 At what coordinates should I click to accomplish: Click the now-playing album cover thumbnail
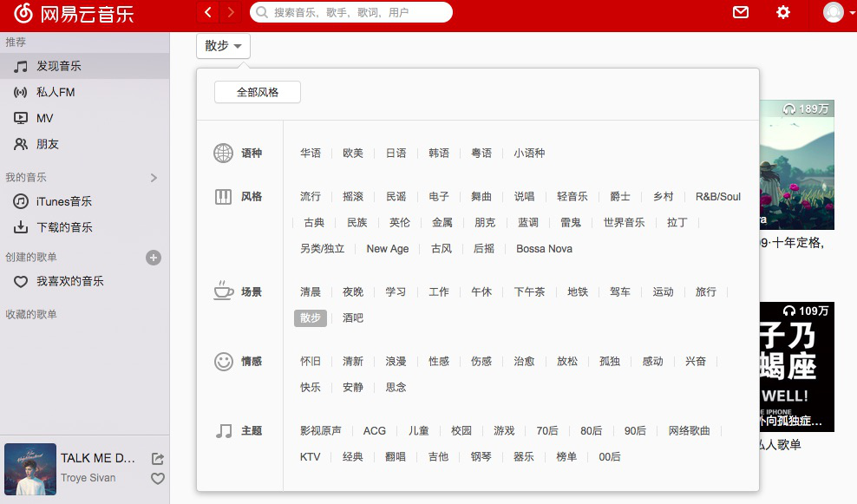click(30, 469)
